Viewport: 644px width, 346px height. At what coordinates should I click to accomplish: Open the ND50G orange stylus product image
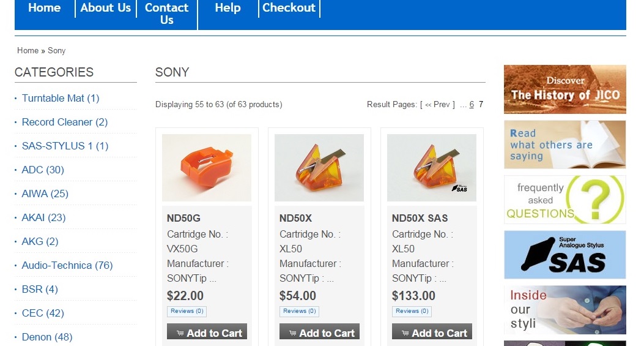[207, 168]
